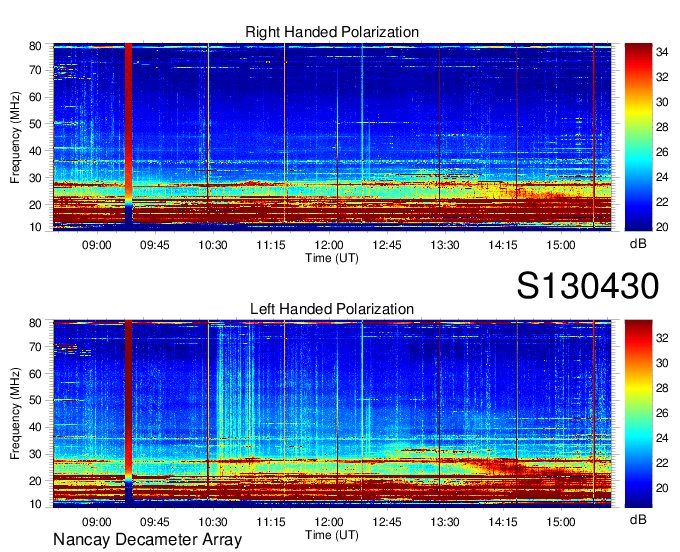The height and width of the screenshot is (552, 680).
Task: Select the S130430 observation label
Action: (588, 285)
